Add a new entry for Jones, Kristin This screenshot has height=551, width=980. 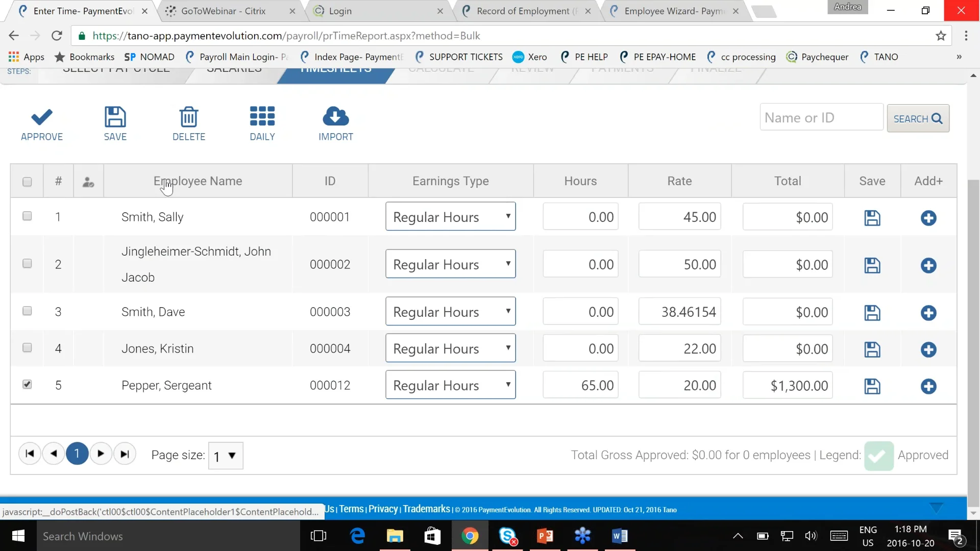pos(928,349)
